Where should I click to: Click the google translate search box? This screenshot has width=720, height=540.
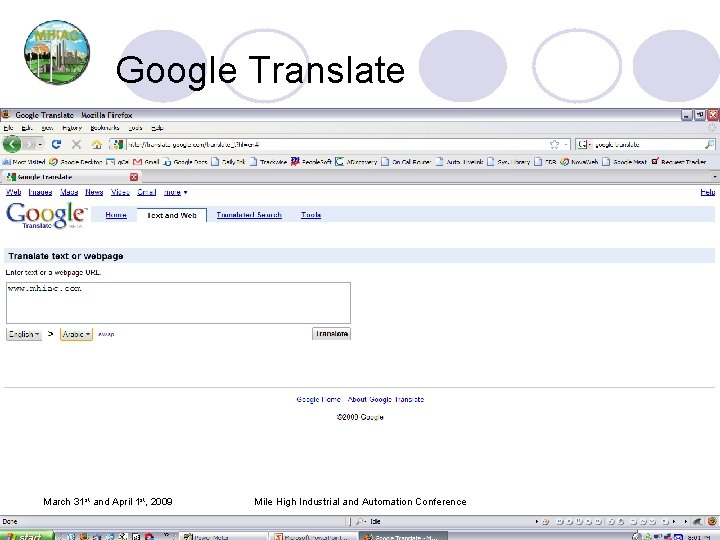click(x=647, y=145)
